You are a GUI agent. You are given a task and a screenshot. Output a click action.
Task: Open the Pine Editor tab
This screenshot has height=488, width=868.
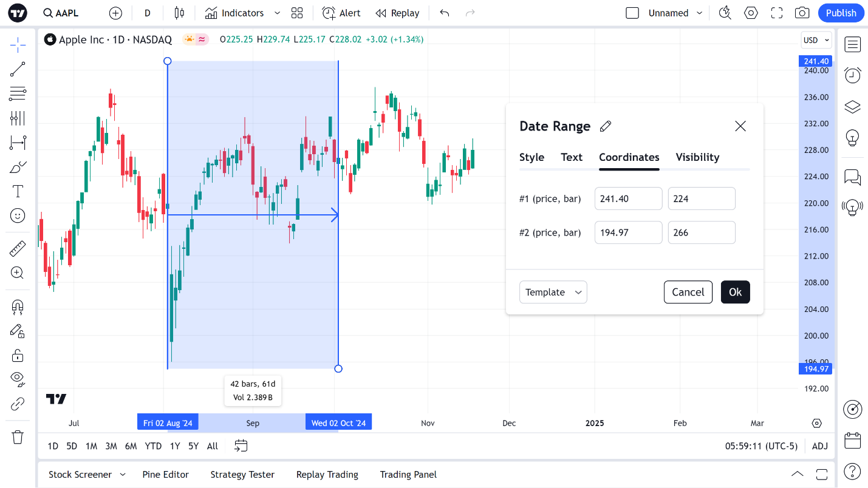[x=165, y=475]
